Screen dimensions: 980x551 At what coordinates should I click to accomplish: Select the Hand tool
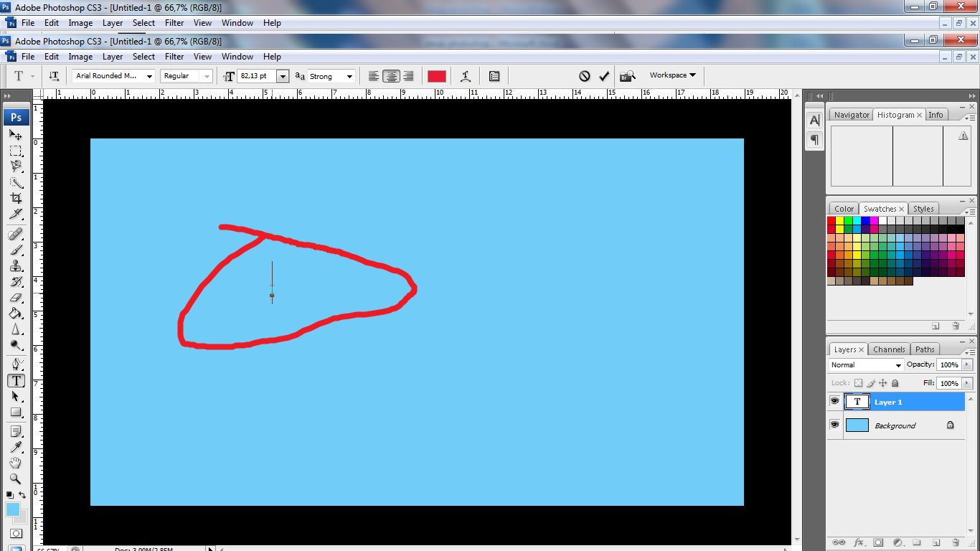tap(16, 463)
